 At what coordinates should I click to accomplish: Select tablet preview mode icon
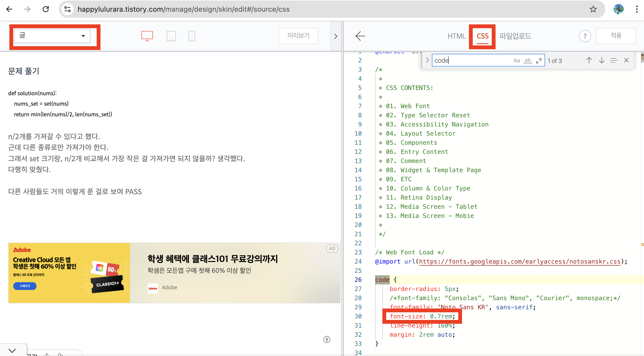(x=171, y=36)
